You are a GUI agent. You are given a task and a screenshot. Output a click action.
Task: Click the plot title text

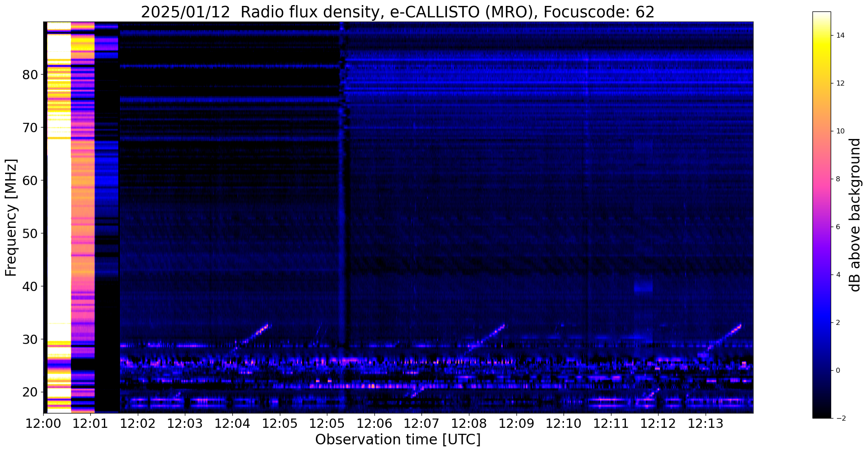pyautogui.click(x=398, y=12)
